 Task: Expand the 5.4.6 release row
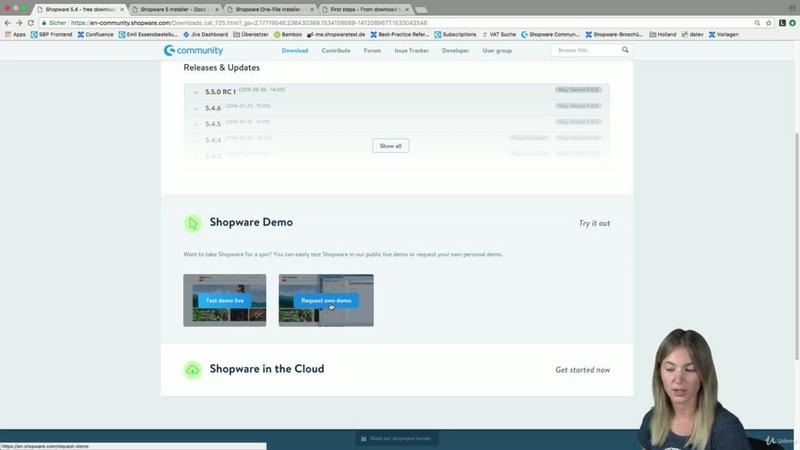click(396, 108)
